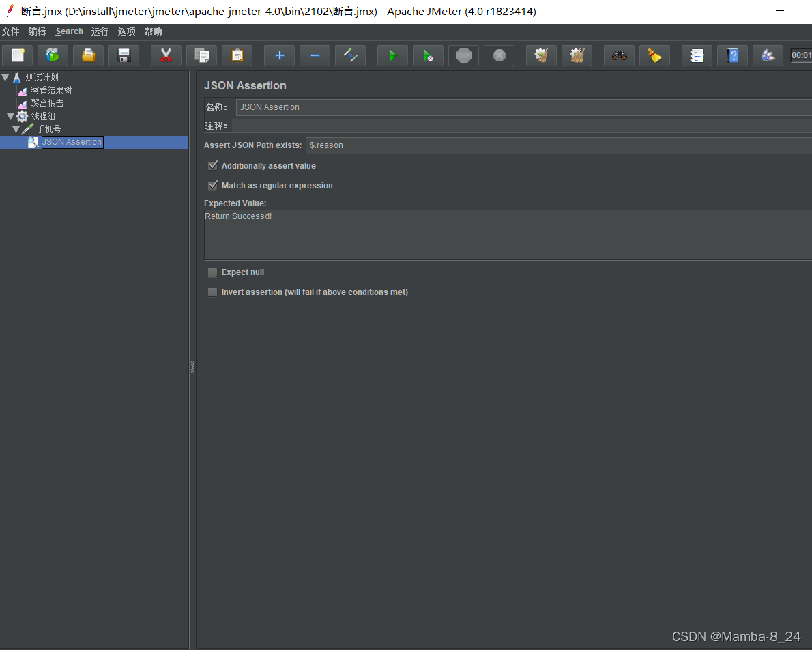Open the 编辑 menu
Screen dimensions: 812x650
click(37, 31)
